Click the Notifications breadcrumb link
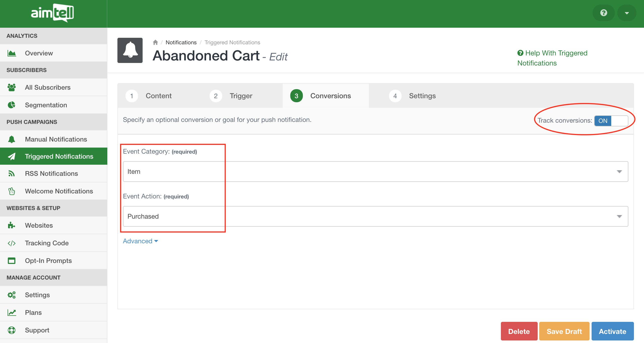The image size is (644, 343). click(181, 42)
